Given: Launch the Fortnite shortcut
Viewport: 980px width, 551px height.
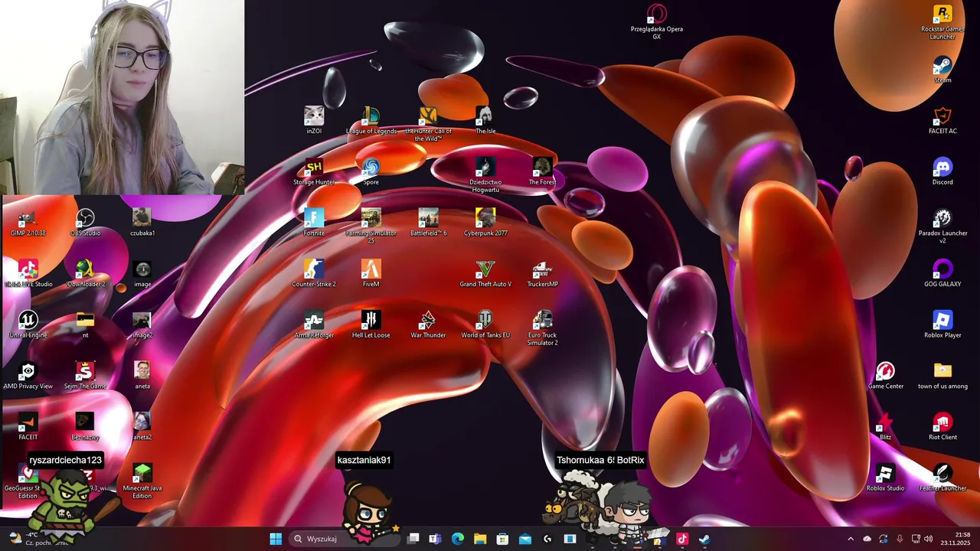Looking at the screenshot, I should tap(314, 223).
